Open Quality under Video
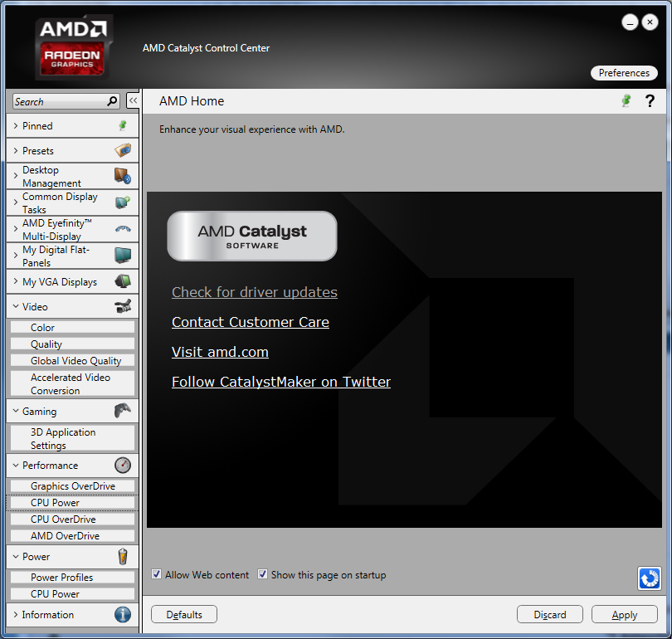Image resolution: width=672 pixels, height=639 pixels. (72, 344)
